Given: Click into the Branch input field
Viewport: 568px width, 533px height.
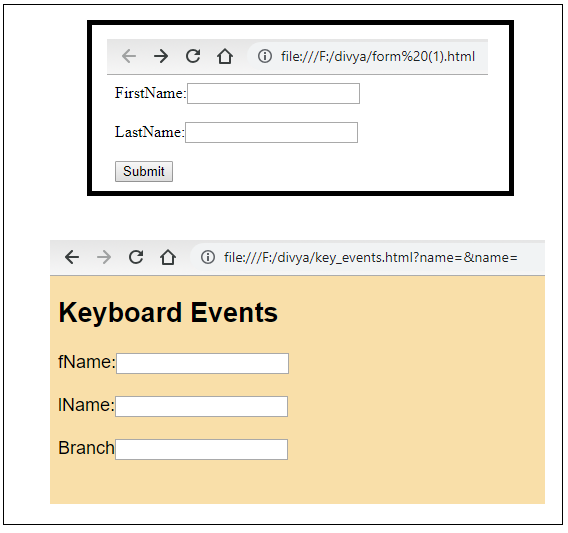Looking at the screenshot, I should pyautogui.click(x=201, y=450).
